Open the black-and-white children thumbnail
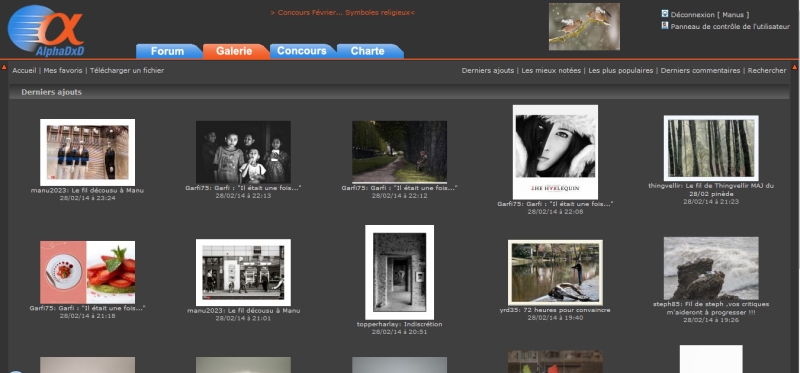 [243, 152]
